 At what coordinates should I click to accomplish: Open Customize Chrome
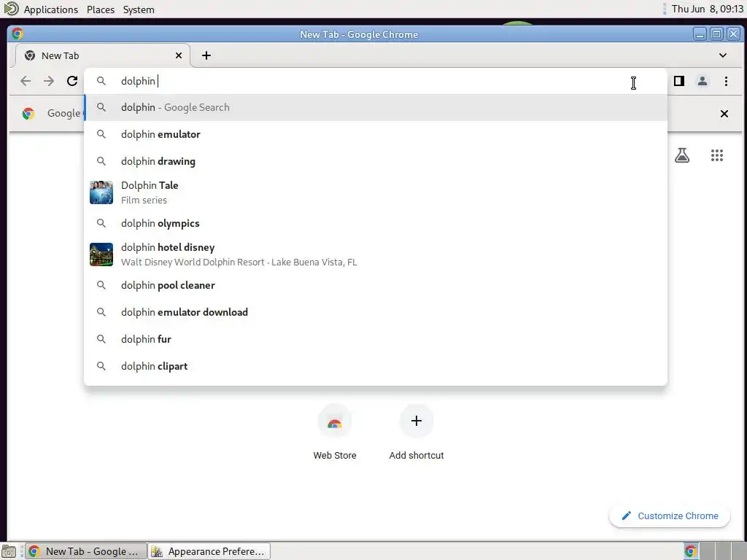tap(670, 516)
